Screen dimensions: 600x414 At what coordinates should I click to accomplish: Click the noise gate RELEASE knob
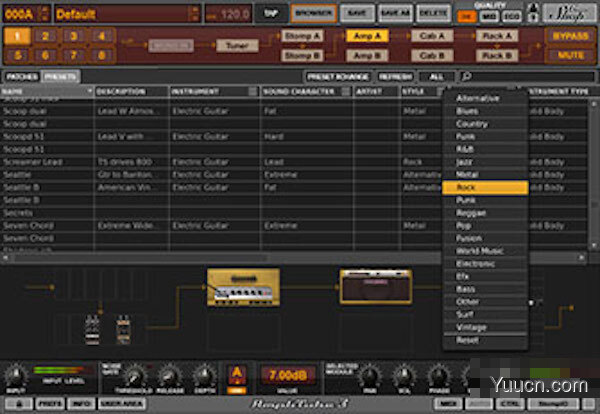point(170,377)
